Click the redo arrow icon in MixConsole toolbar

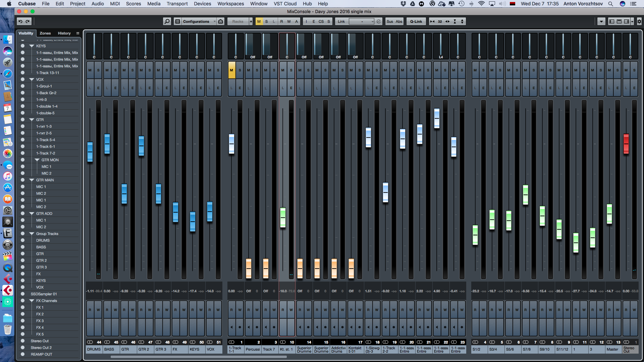point(28,21)
